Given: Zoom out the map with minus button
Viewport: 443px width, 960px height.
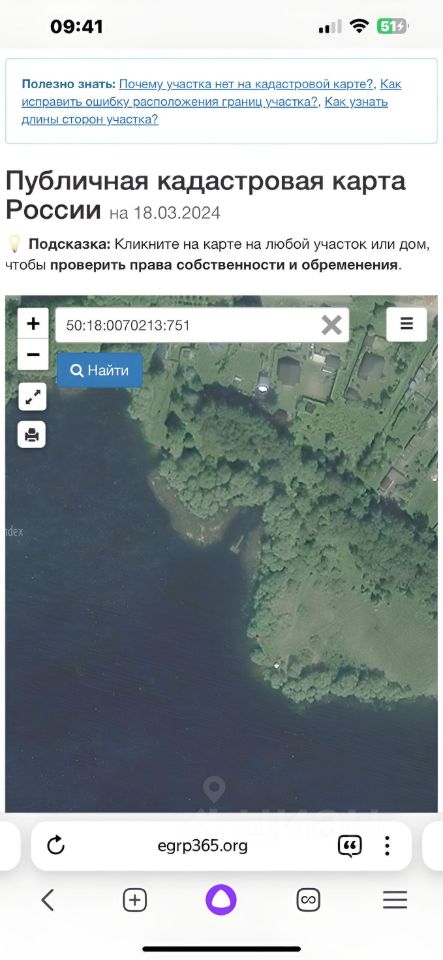Looking at the screenshot, I should click(x=33, y=354).
